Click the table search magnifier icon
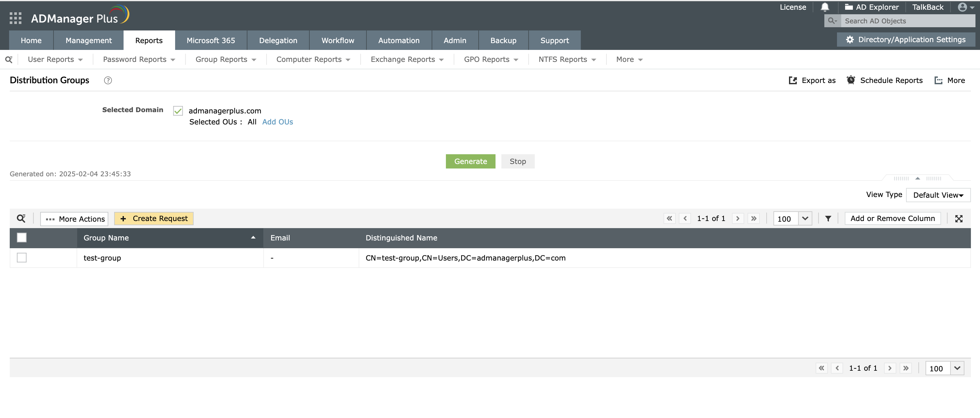Image resolution: width=980 pixels, height=418 pixels. coord(21,218)
